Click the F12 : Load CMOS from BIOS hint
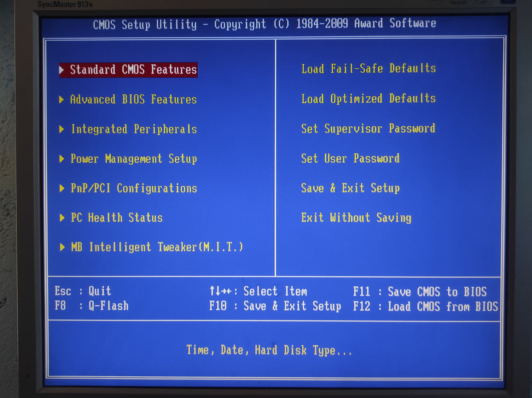 click(426, 306)
